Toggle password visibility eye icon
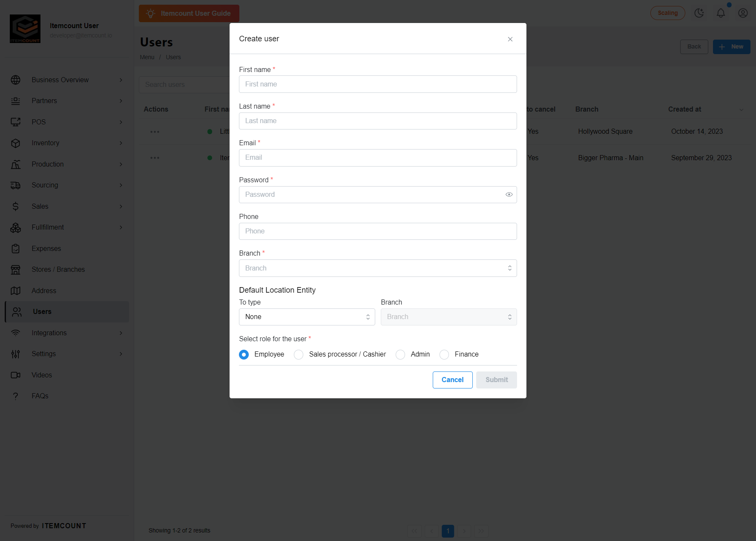756x541 pixels. pyautogui.click(x=509, y=195)
